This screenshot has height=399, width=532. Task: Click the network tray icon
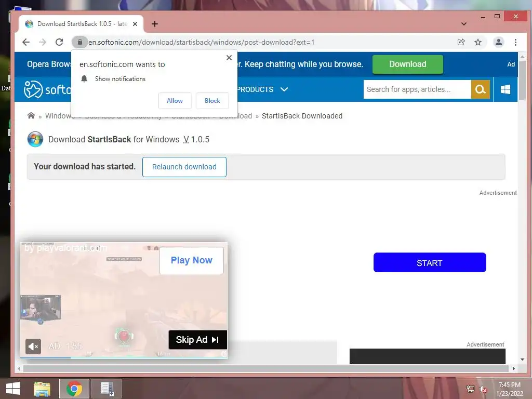click(470, 389)
